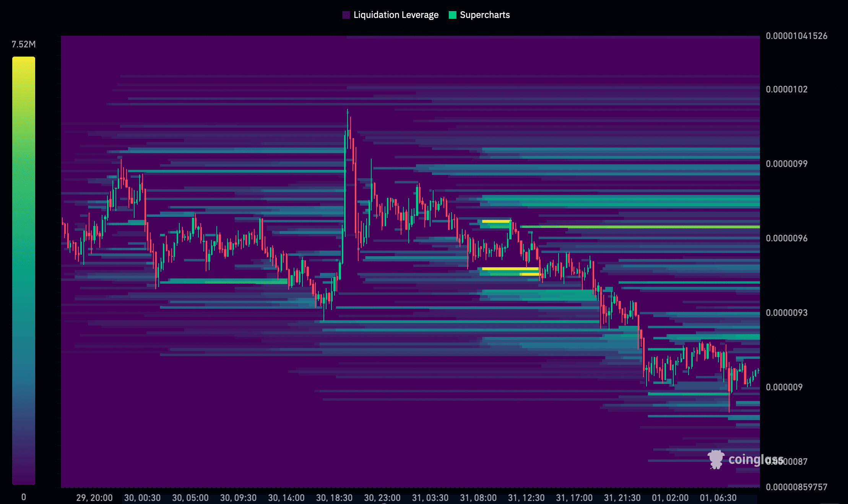Click the long light-green liquidation band near 0.0000096
848x504 pixels.
[640, 227]
